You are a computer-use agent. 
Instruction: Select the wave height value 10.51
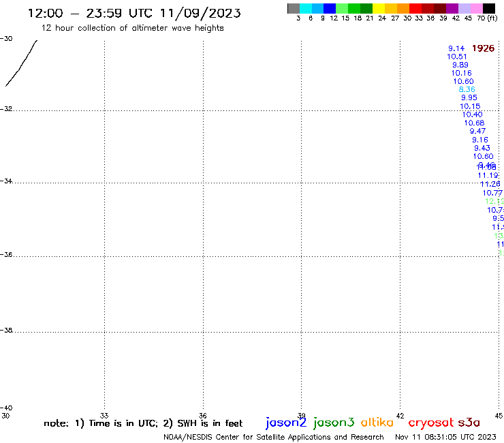[x=457, y=57]
